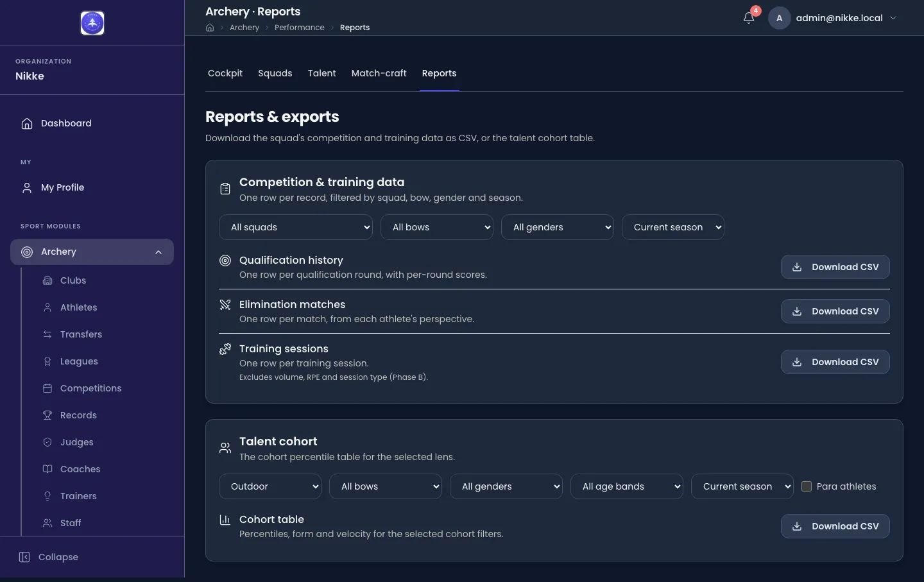Click the Reports & exports heading

pos(272,117)
